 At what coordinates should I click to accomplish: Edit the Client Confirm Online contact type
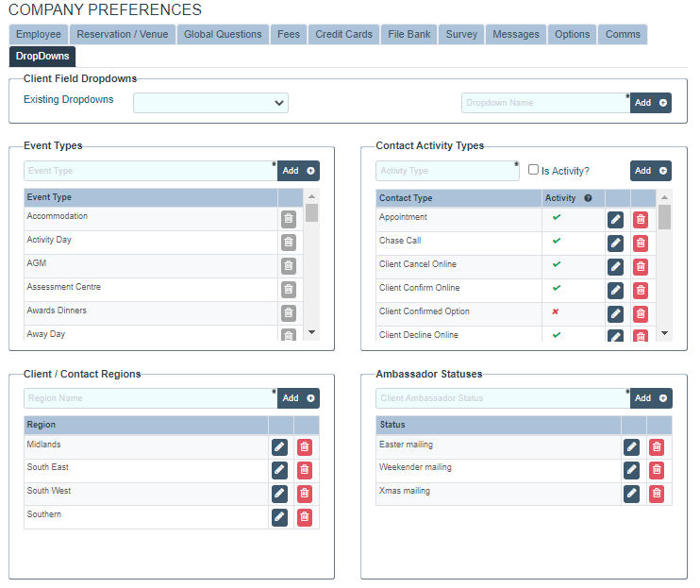pos(615,291)
